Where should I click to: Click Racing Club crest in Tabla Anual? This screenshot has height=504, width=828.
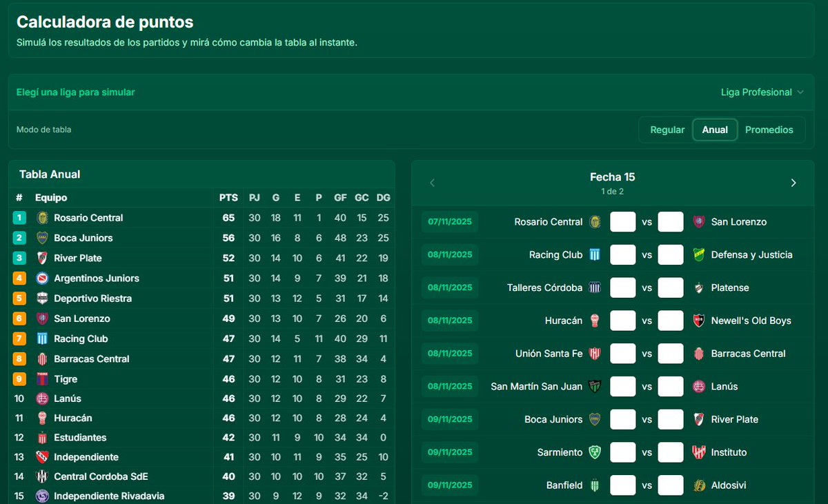(41, 339)
